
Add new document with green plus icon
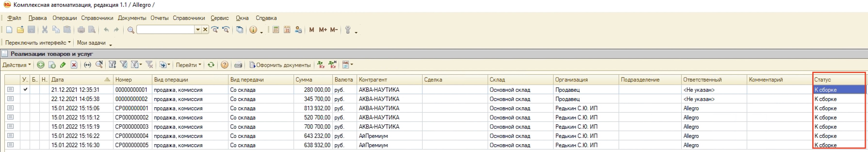[x=41, y=65]
